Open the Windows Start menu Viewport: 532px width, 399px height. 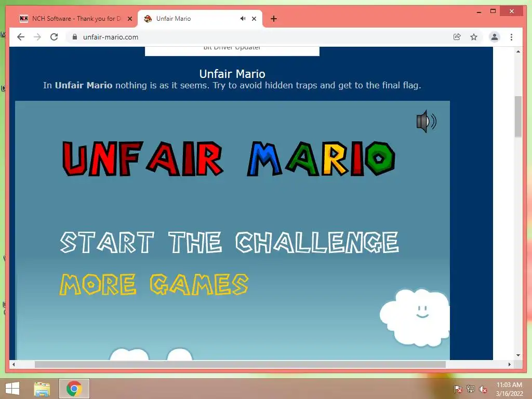click(x=12, y=389)
